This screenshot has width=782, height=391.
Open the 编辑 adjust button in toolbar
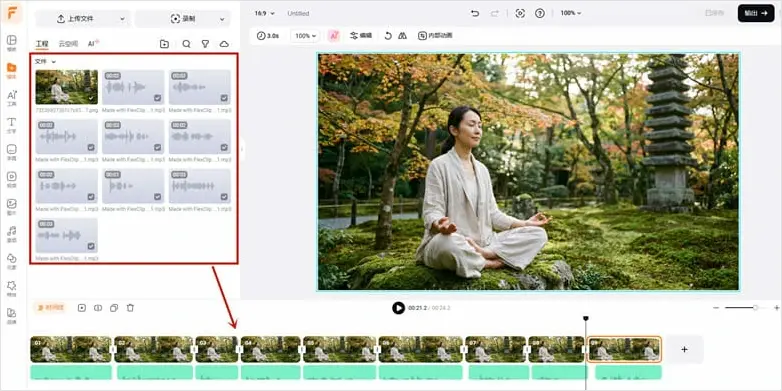coord(361,35)
